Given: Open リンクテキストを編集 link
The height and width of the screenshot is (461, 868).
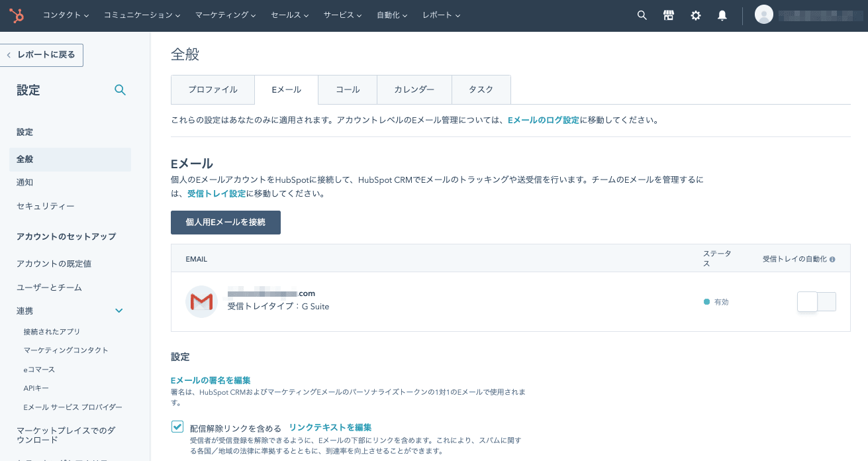Looking at the screenshot, I should coord(330,427).
